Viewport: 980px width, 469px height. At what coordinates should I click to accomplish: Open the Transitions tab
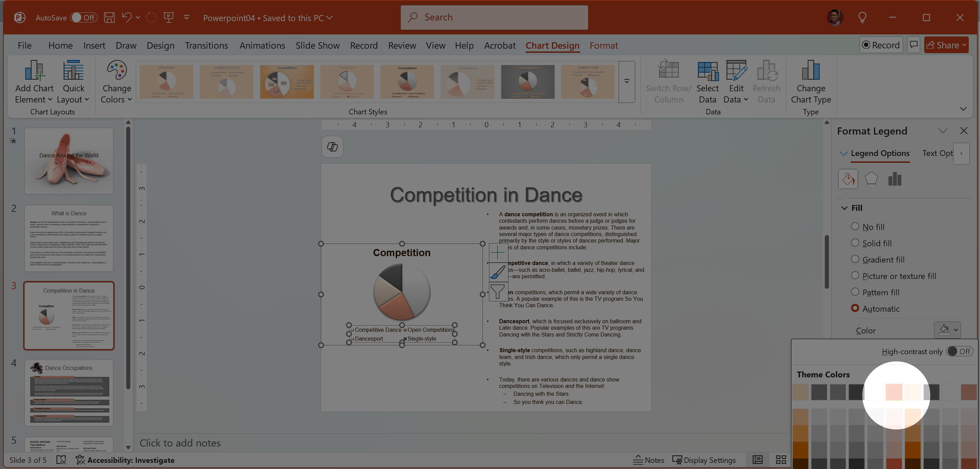click(x=206, y=45)
